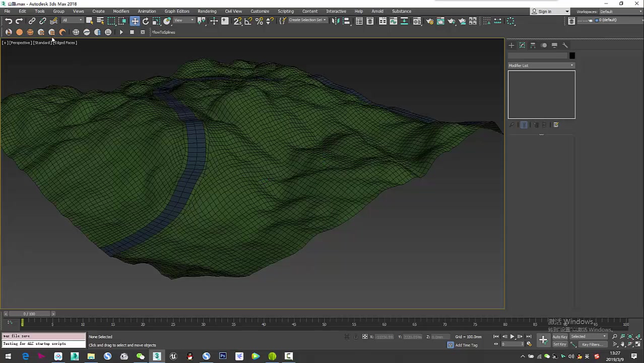Open the selection filter 'All' dropdown
Screen dimensions: 644x363
[x=72, y=21]
